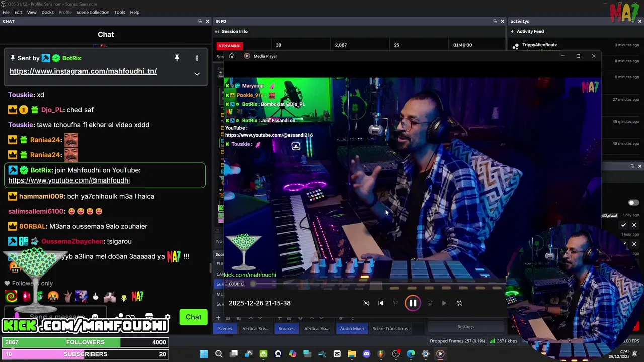This screenshot has height=362, width=644.
Task: Open OBS Settings button
Action: tap(465, 327)
